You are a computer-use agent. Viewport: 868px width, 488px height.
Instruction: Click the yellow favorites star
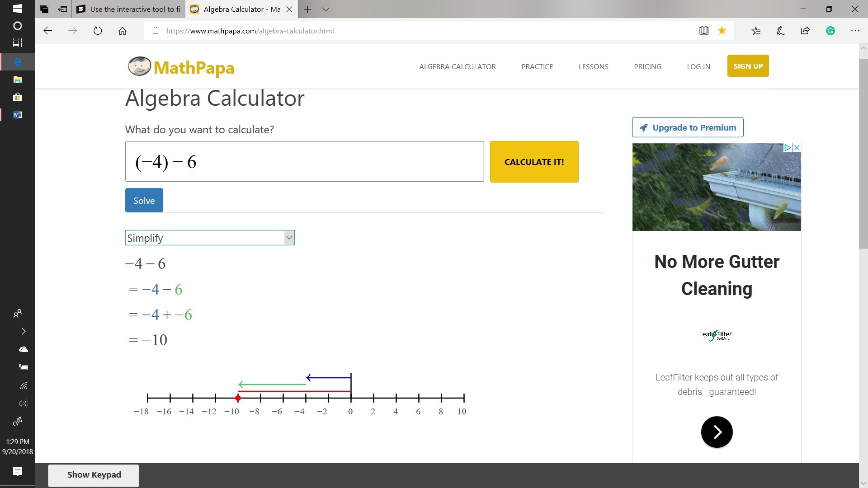click(722, 31)
